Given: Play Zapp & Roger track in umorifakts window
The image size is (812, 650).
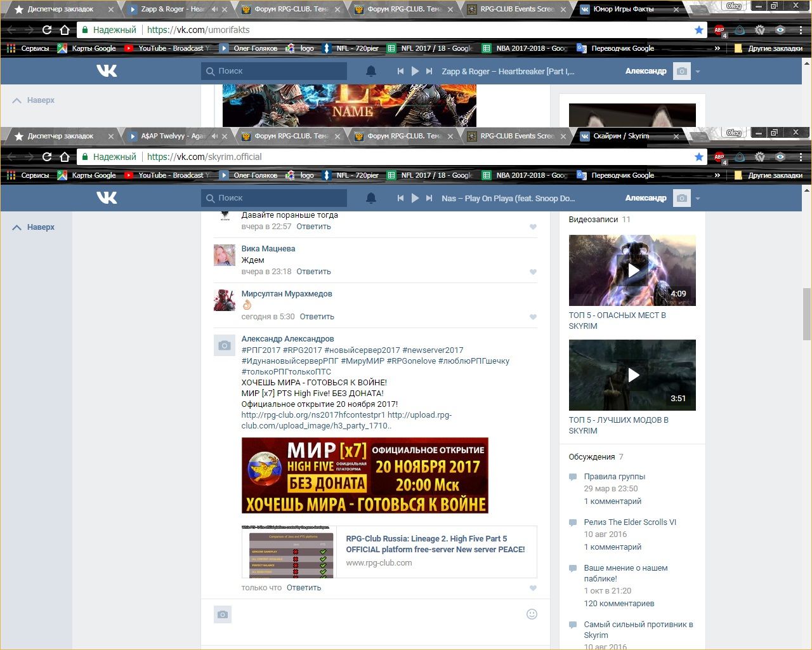Looking at the screenshot, I should [415, 71].
